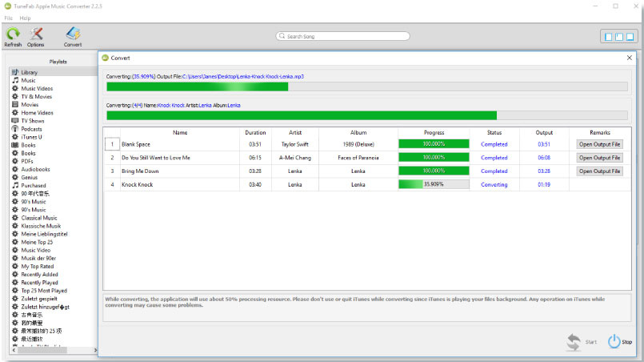644x362 pixels.
Task: Select Klassische Musik playlist
Action: pos(41,226)
